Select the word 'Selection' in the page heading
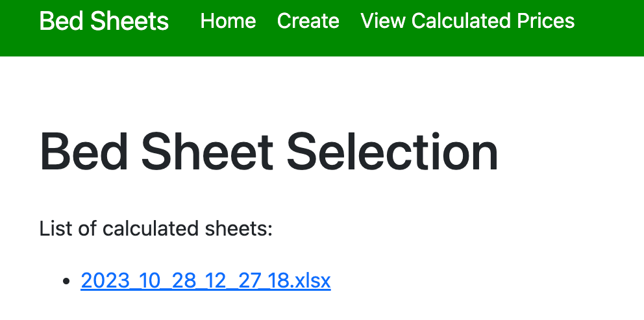The width and height of the screenshot is (644, 320). coord(393,152)
